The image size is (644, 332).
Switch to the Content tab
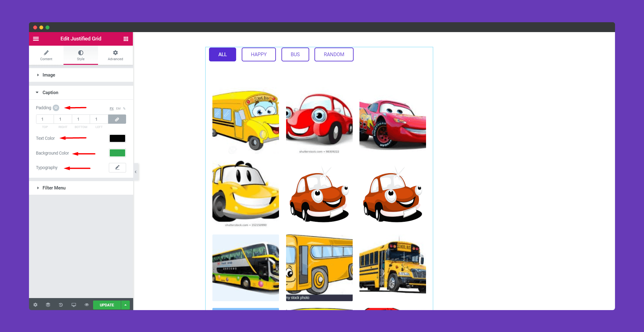46,55
